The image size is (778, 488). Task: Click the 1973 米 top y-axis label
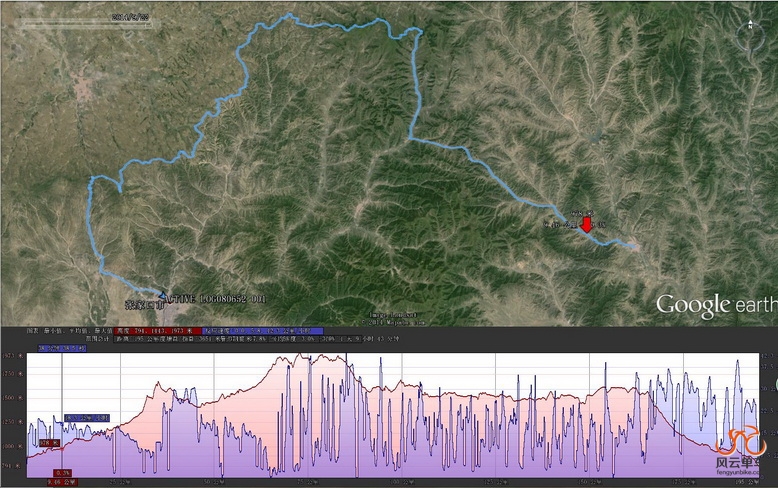(x=13, y=355)
